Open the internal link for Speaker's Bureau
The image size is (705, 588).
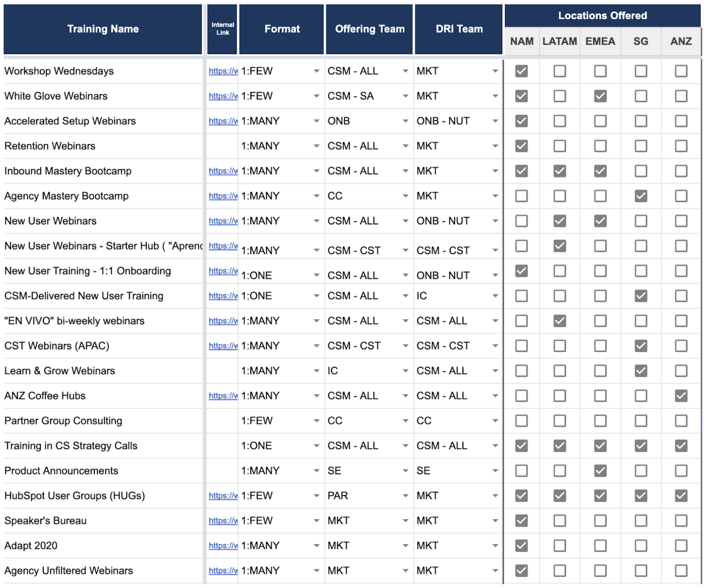pos(223,521)
